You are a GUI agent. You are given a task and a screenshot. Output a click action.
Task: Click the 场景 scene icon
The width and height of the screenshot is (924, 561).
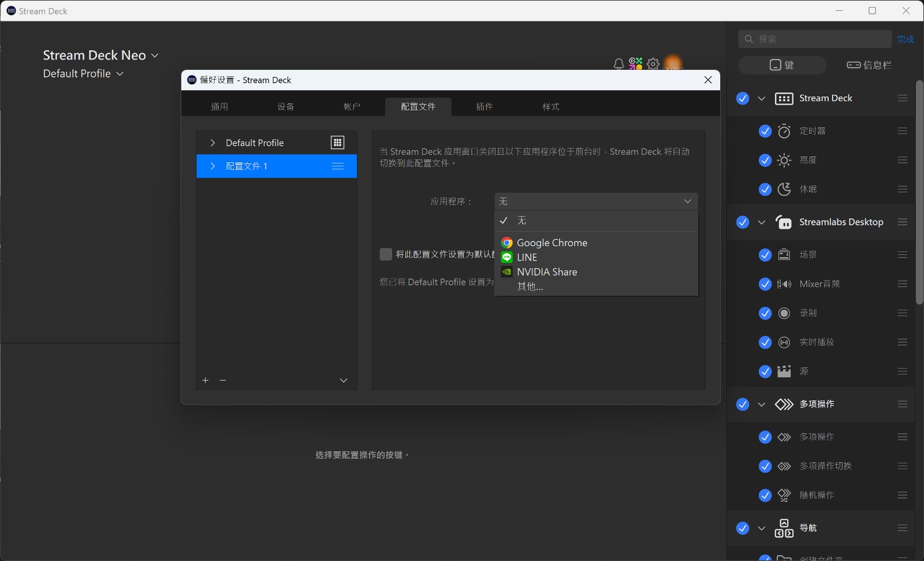pos(784,255)
